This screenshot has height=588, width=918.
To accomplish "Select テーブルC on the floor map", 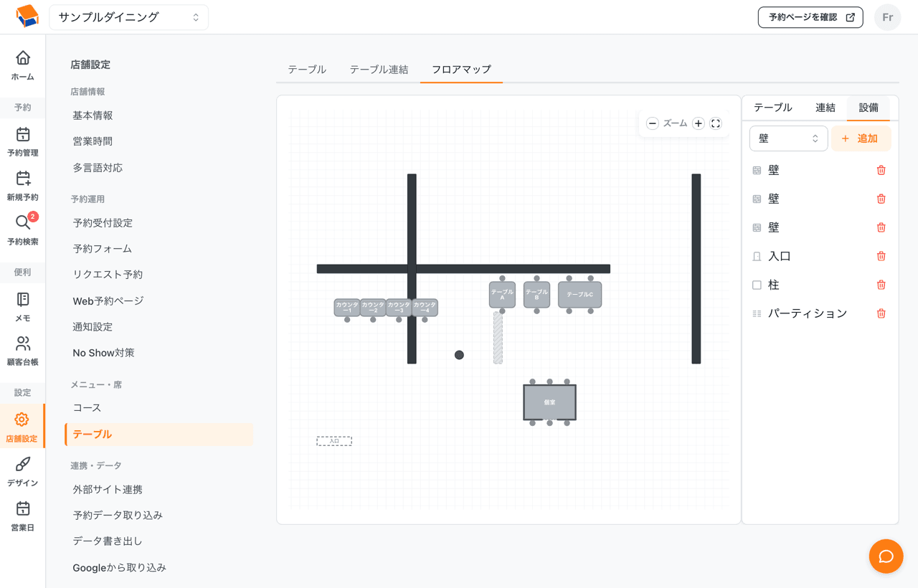I will (579, 295).
